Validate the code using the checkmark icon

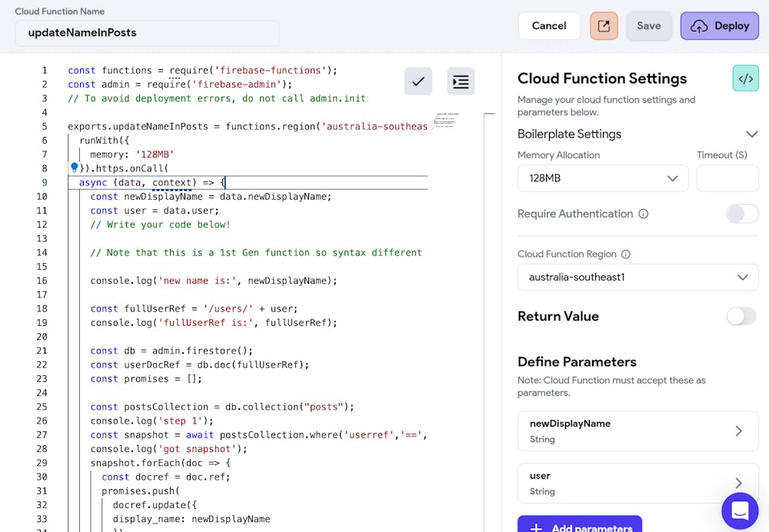[x=418, y=81]
